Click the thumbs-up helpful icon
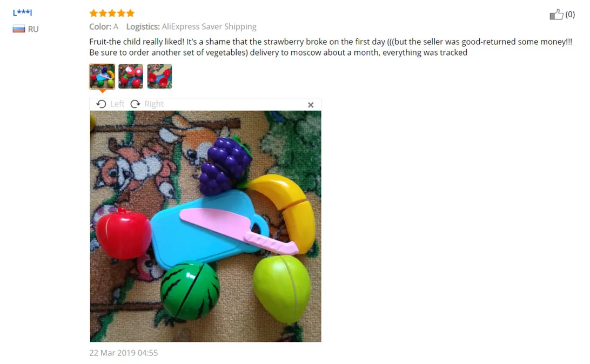590x364 pixels. (556, 14)
